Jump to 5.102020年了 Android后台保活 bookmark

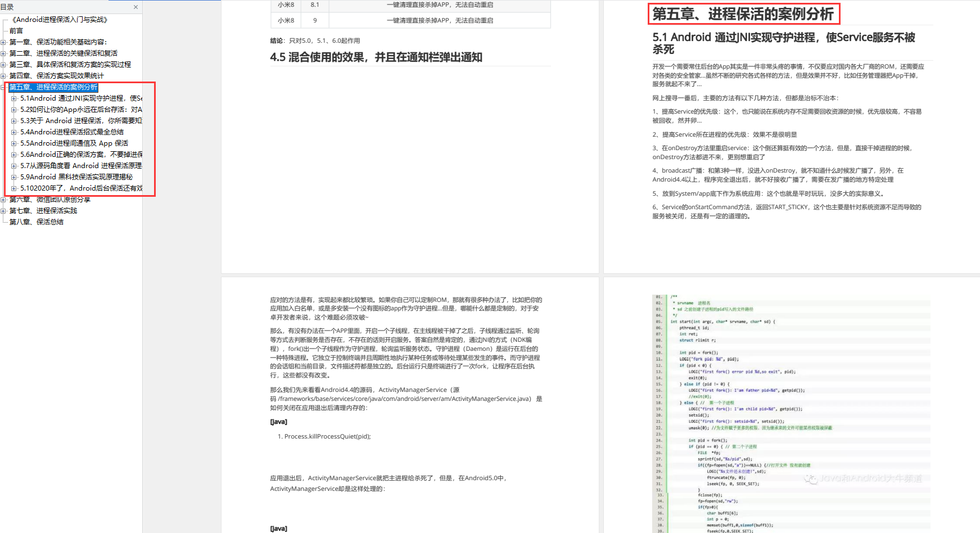coord(81,188)
